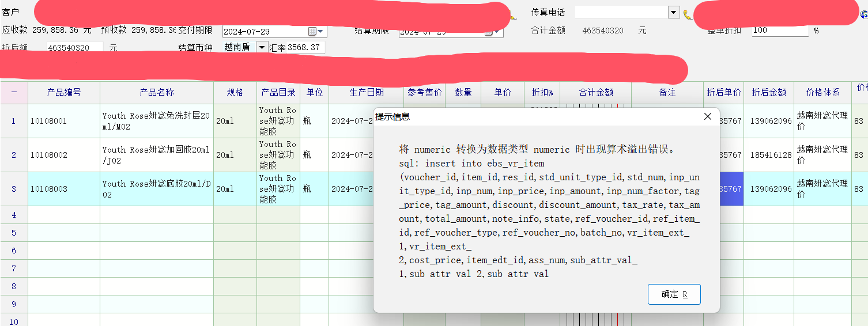Click the phone icon next to 传真电话 dropdown
The height and width of the screenshot is (326, 868).
(x=687, y=14)
